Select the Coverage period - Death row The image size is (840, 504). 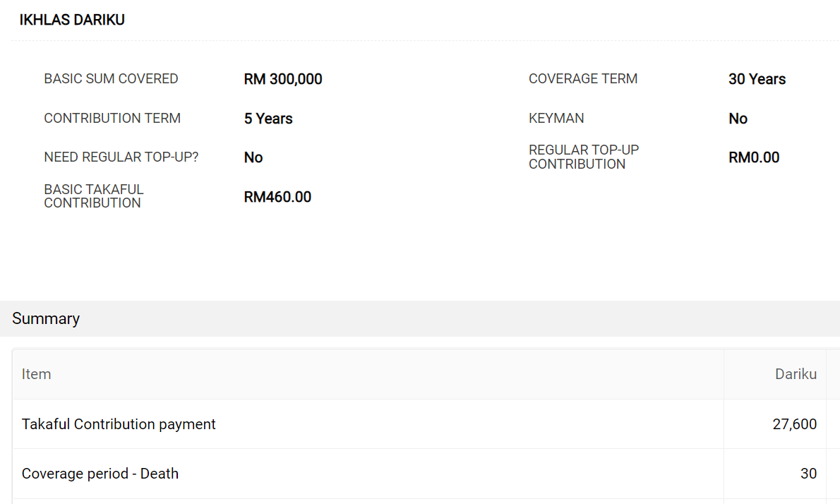tap(420, 474)
